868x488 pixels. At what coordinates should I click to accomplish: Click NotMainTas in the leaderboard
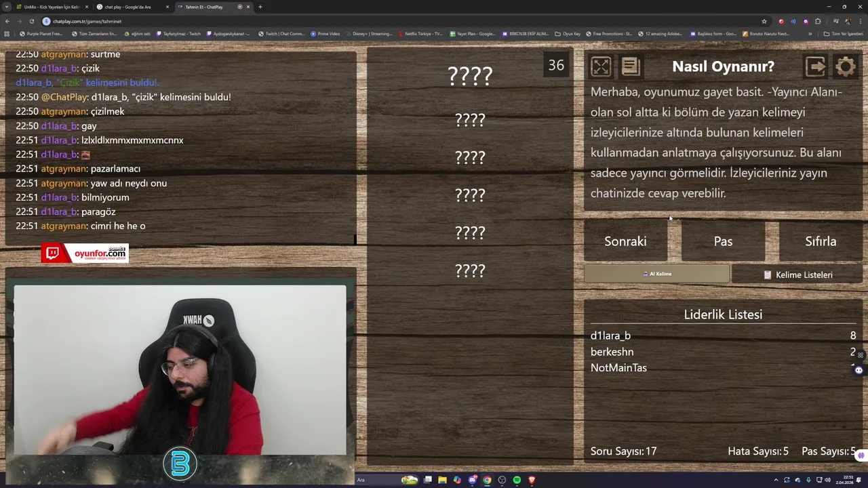(618, 368)
